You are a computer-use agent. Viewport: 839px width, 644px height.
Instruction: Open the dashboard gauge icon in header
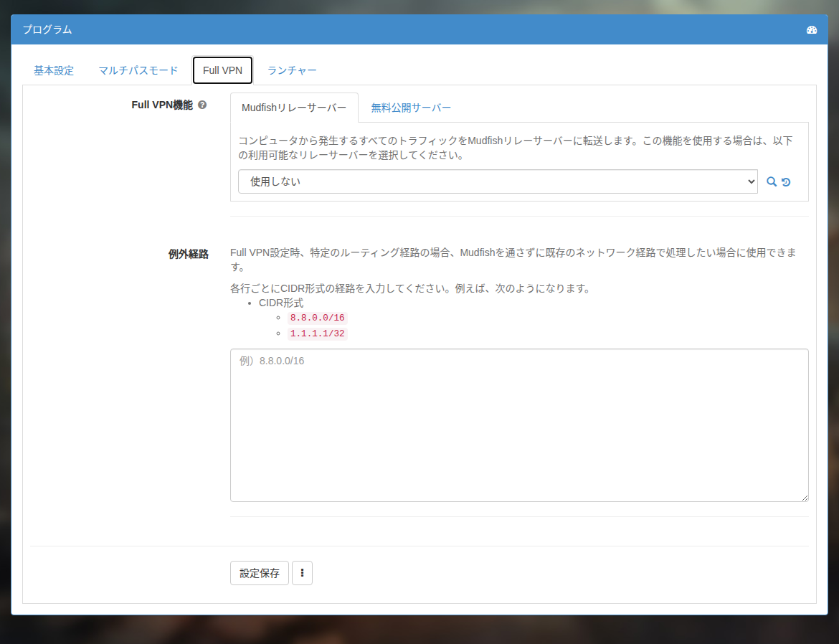(811, 30)
